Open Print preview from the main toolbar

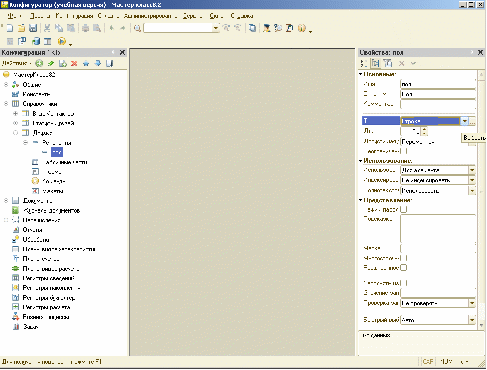click(x=97, y=28)
